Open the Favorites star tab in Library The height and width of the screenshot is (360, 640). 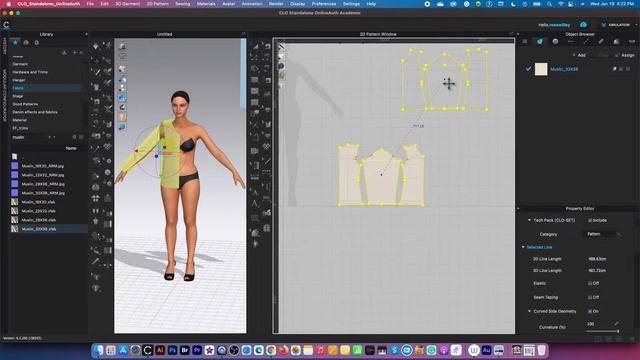point(16,42)
